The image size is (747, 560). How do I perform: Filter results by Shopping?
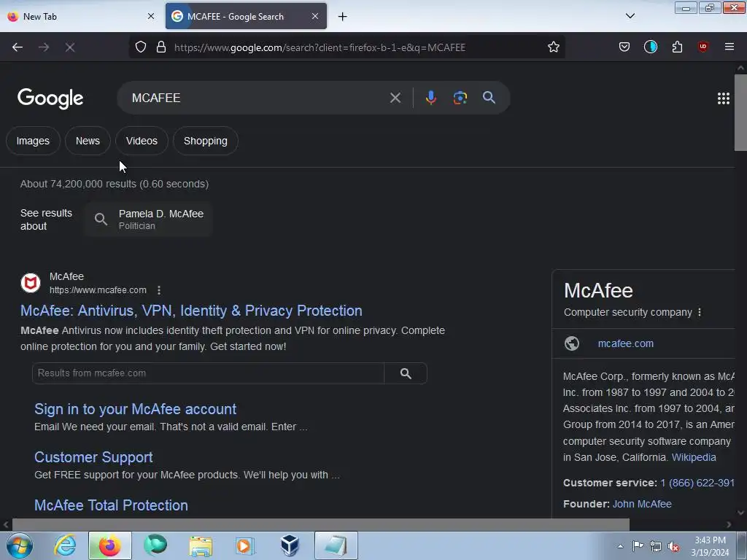click(205, 141)
